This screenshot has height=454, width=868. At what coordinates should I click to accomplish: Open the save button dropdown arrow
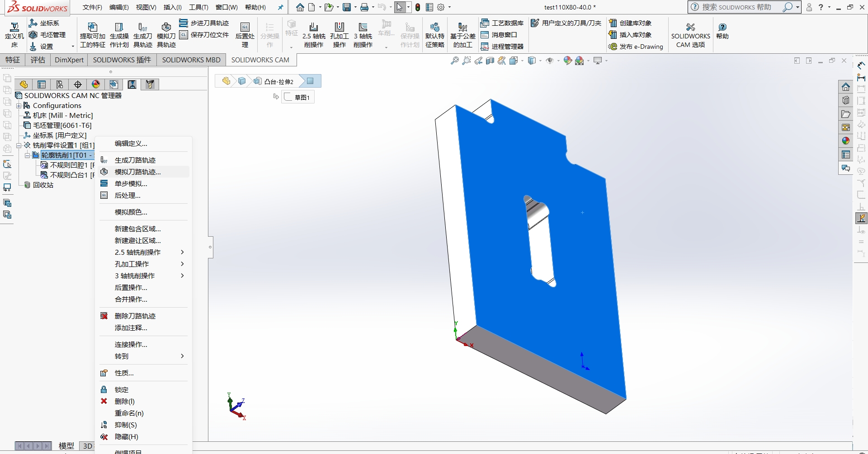click(x=355, y=7)
